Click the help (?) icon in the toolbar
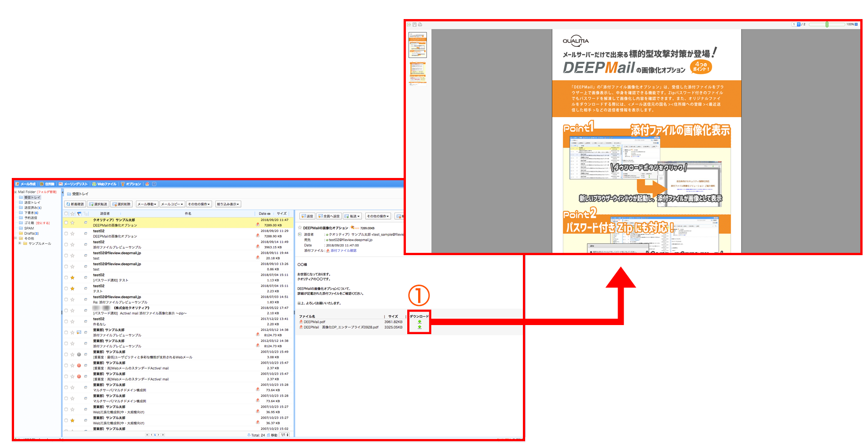This screenshot has width=868, height=444. point(154,184)
